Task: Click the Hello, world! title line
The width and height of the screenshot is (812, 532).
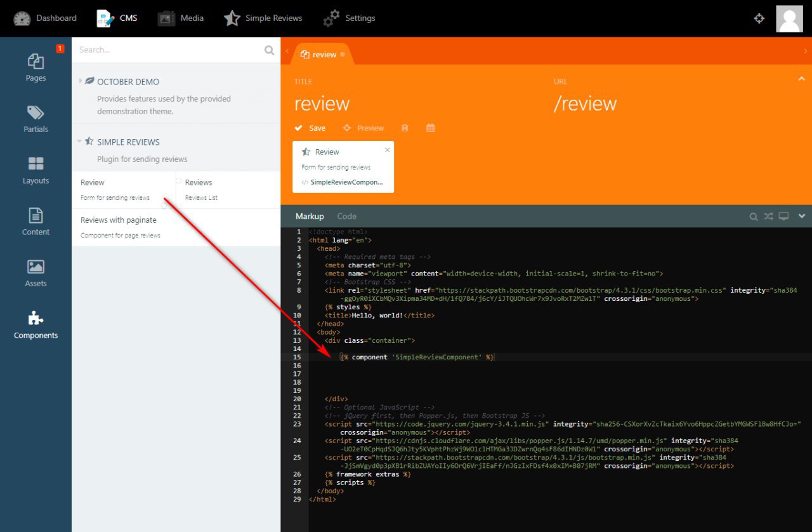Action: [379, 315]
